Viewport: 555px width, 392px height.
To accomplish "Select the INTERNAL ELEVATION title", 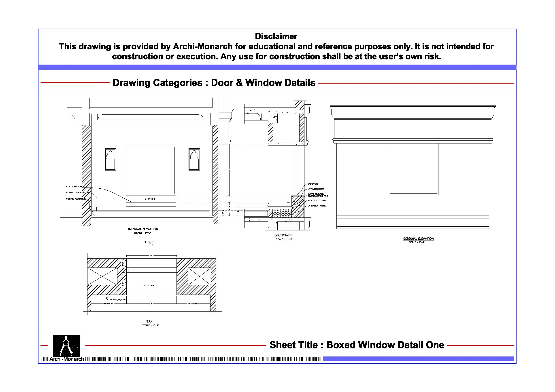I will tap(143, 229).
